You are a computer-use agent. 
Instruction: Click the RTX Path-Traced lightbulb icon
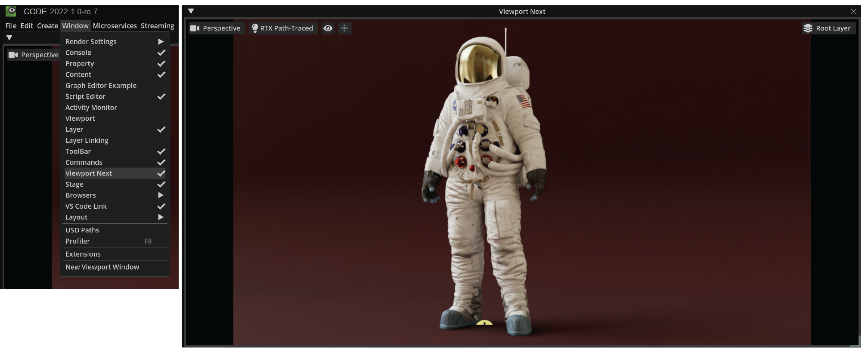254,28
